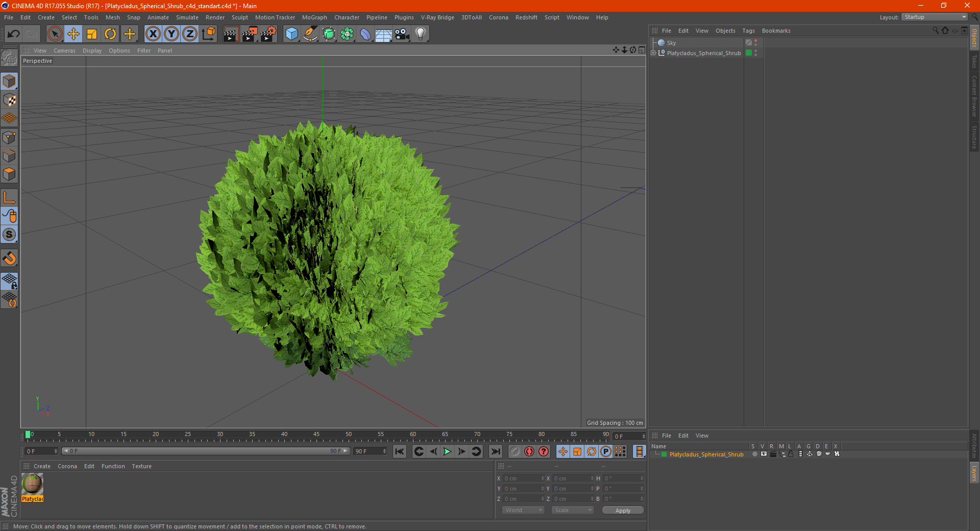The width and height of the screenshot is (980, 531).
Task: Toggle Y axis lock
Action: (x=171, y=34)
